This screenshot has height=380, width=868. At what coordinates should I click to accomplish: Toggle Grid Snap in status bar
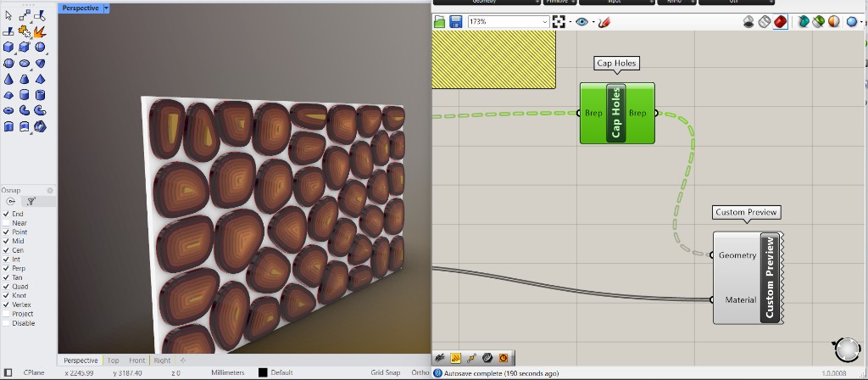(386, 373)
